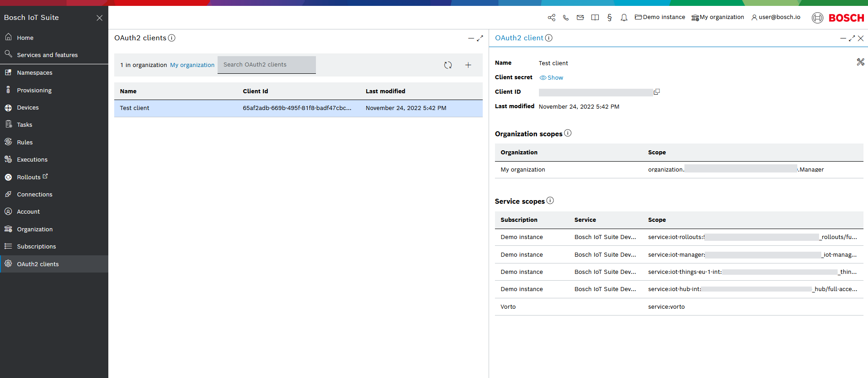Minimize the OAuth2 clients list panel
868x378 pixels.
click(471, 38)
